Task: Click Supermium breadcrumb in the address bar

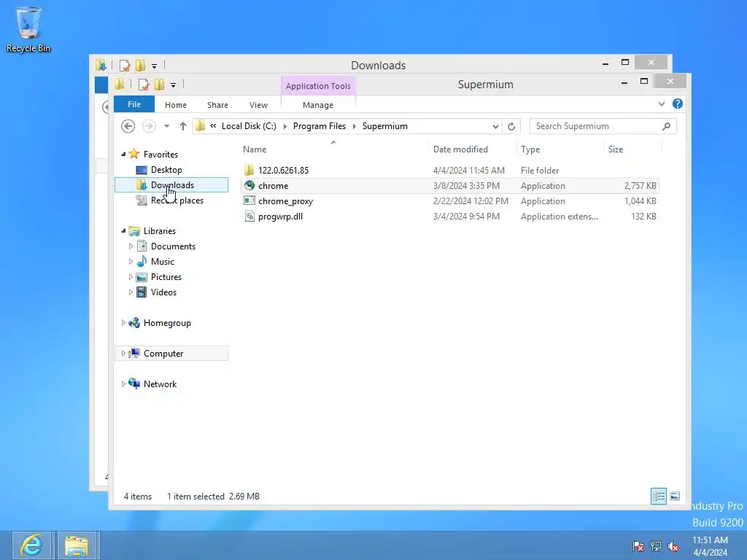Action: [385, 126]
